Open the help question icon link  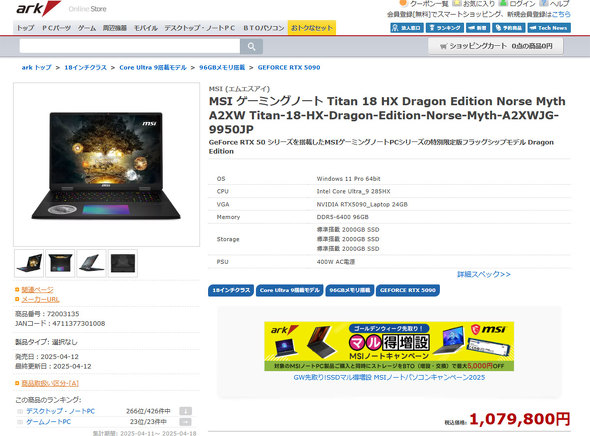point(554,4)
